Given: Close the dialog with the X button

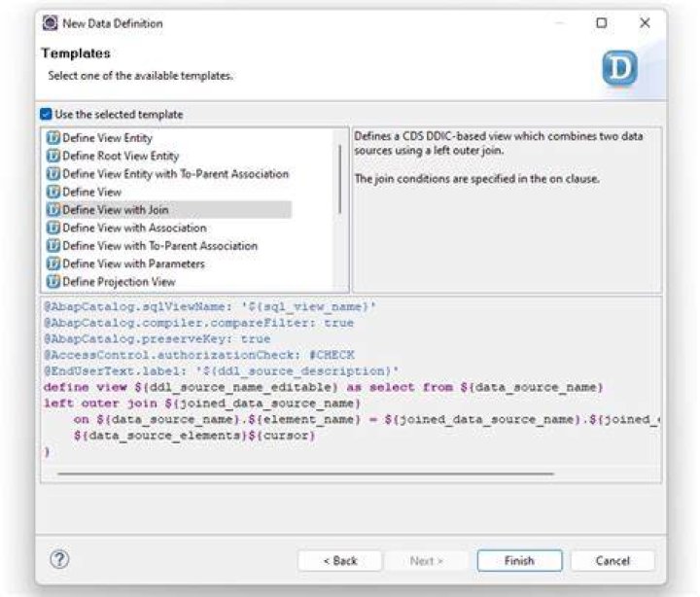Looking at the screenshot, I should tap(645, 22).
